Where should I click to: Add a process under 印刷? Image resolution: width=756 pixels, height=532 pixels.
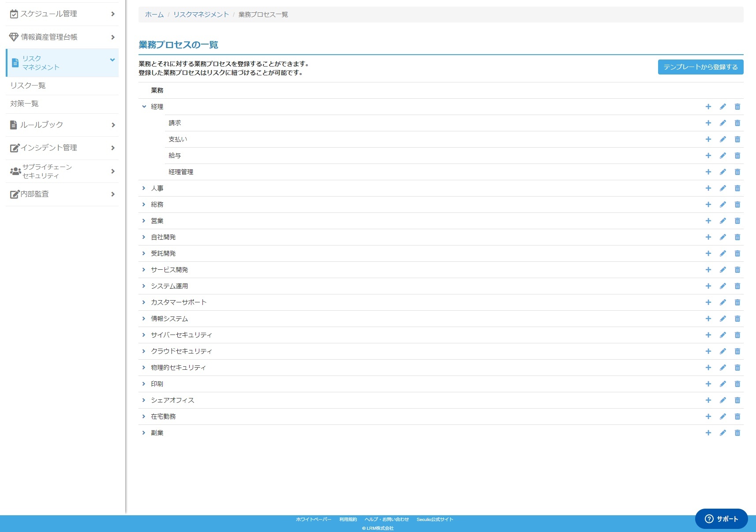[x=708, y=384]
